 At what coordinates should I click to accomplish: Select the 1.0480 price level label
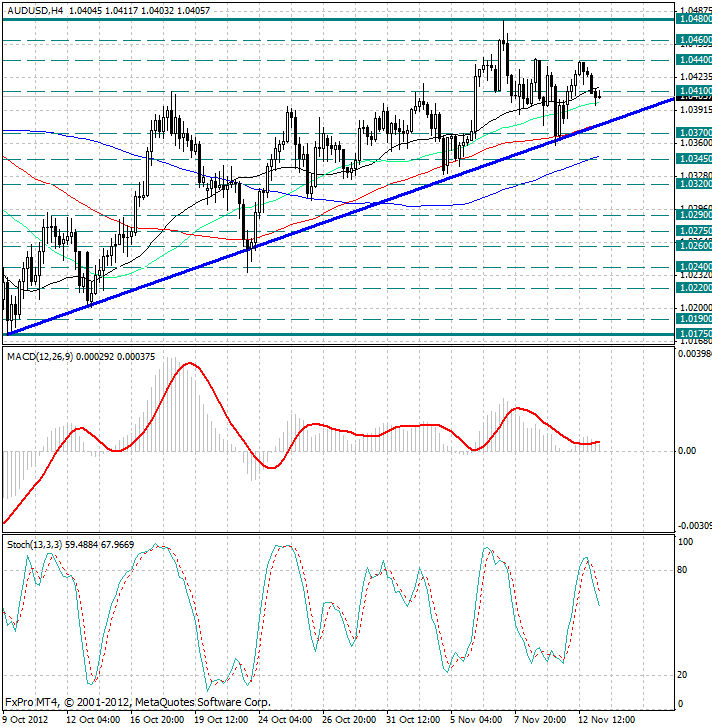tap(694, 19)
